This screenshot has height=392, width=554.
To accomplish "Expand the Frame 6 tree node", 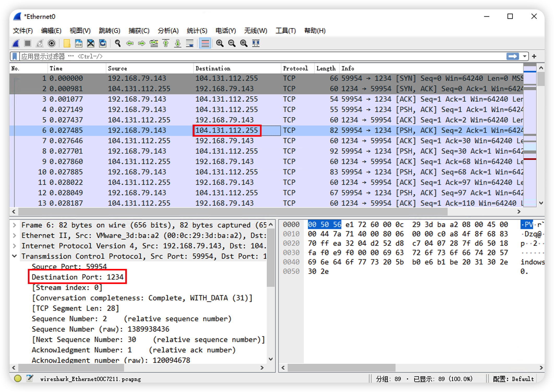I will 15,225.
